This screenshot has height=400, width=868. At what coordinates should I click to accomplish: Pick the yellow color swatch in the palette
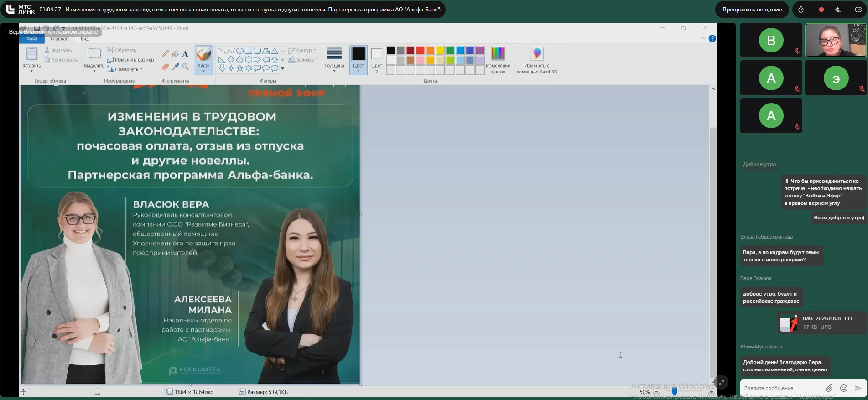tap(440, 50)
